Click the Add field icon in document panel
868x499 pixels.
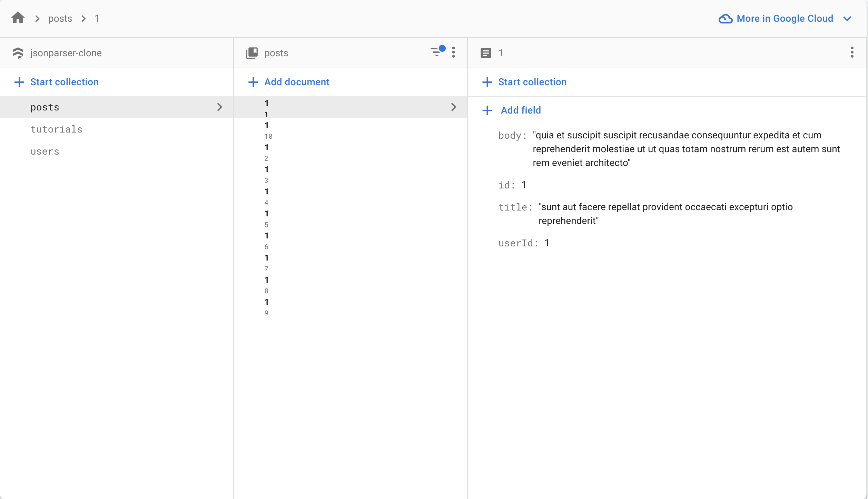pyautogui.click(x=487, y=110)
